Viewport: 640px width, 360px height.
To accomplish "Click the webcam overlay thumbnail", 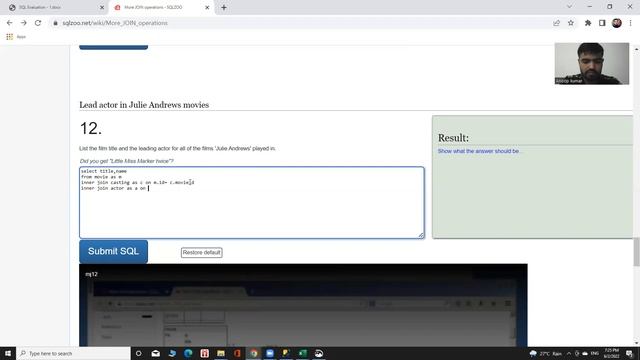I will coord(591,63).
